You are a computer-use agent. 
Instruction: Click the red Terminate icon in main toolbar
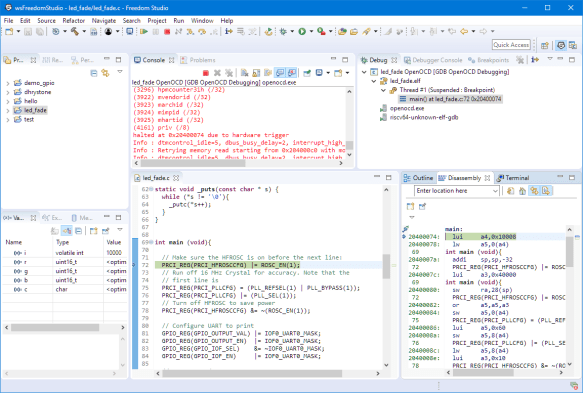tap(167, 32)
